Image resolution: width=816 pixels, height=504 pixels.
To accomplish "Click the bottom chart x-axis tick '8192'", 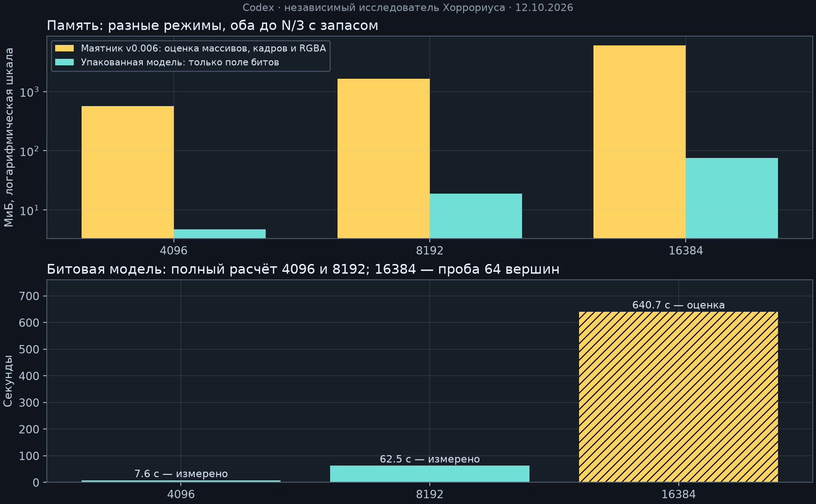I will point(430,494).
